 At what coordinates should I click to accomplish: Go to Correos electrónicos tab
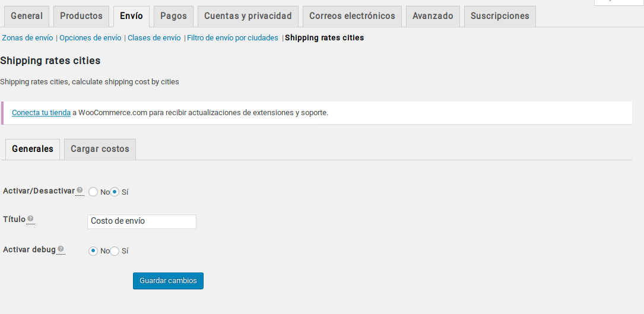click(x=352, y=17)
